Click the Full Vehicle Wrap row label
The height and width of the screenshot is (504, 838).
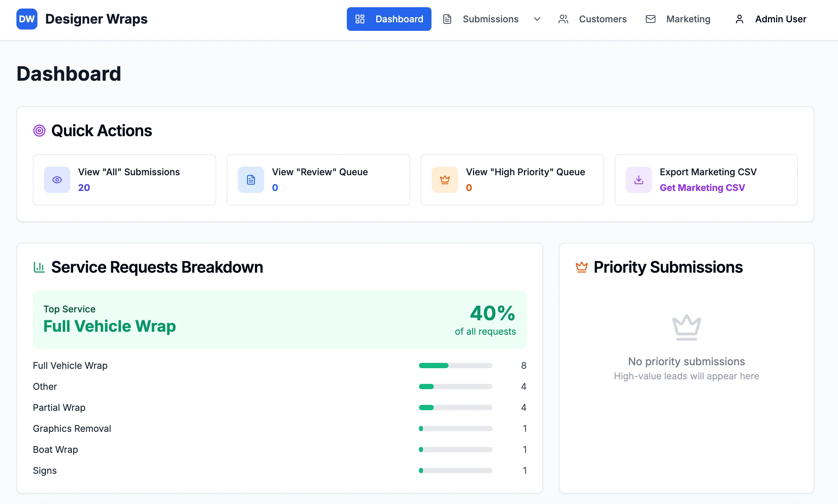pos(70,366)
